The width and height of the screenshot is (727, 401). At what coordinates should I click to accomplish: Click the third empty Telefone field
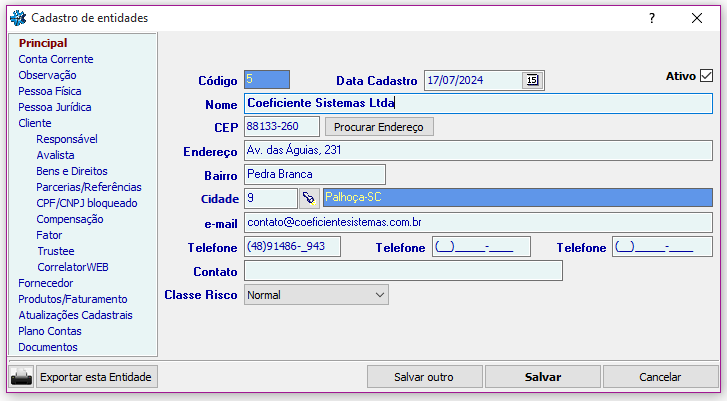point(662,247)
